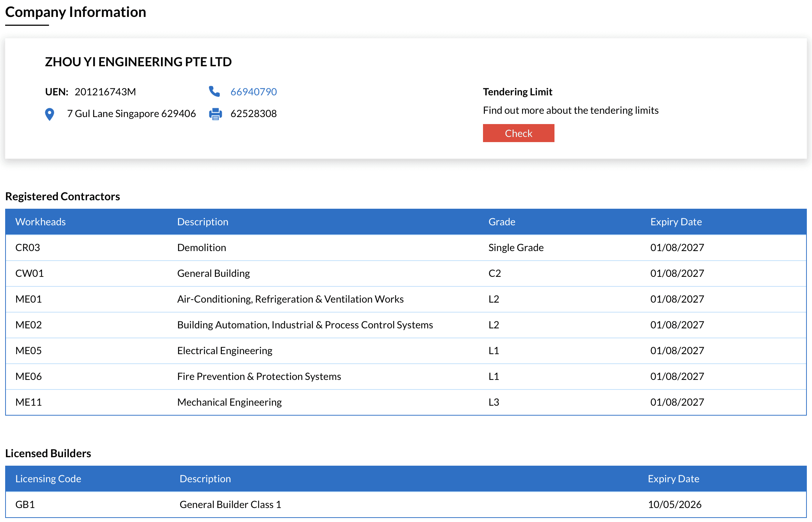Click the Tendering Limit heading
The height and width of the screenshot is (522, 812).
[518, 92]
